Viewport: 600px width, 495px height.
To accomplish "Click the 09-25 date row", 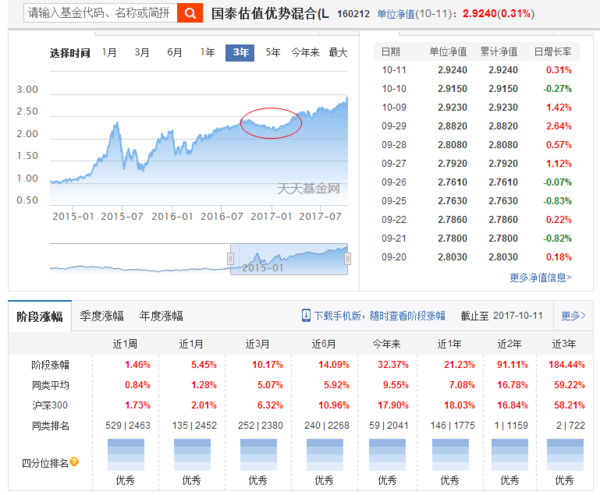I will [x=476, y=201].
